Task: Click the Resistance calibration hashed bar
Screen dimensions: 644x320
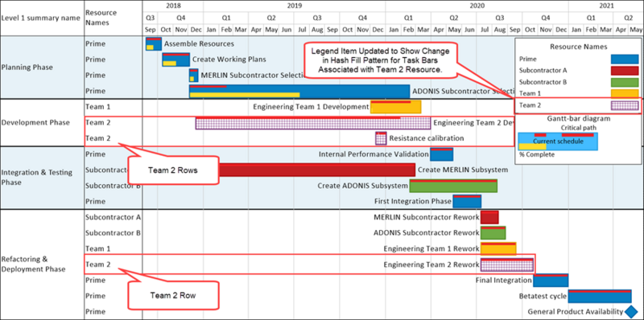Action: 381,138
